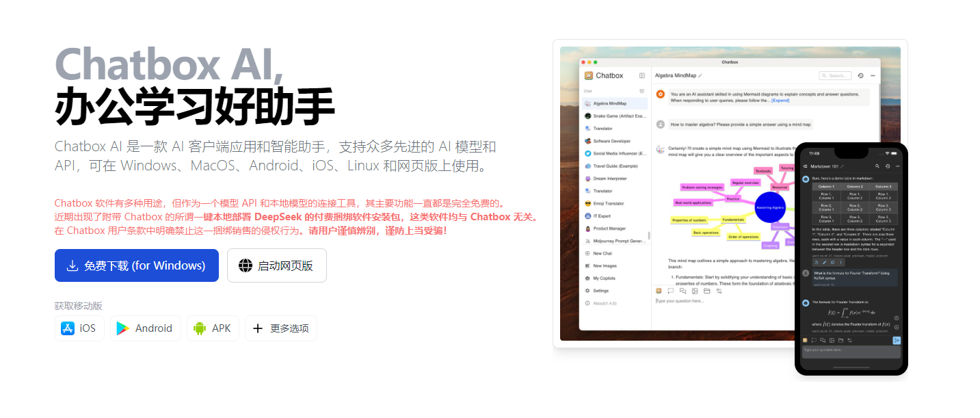Click the pink Practice mind map node

[x=732, y=199]
